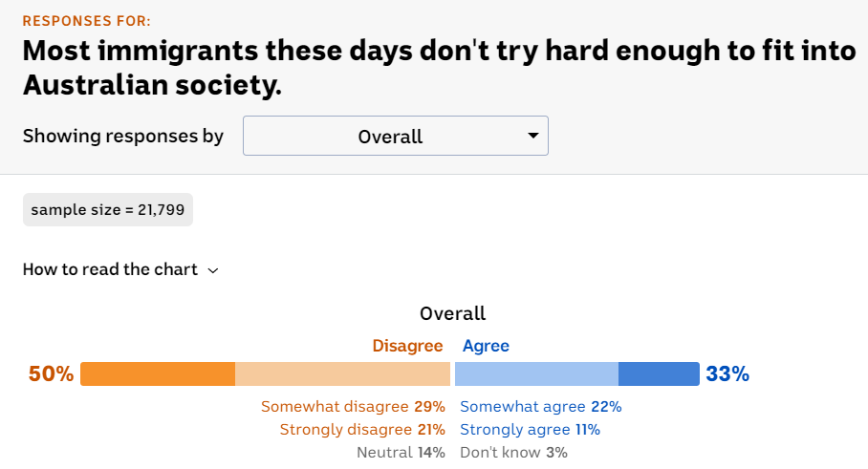868x469 pixels.
Task: Click the sample size badge
Action: (x=108, y=209)
